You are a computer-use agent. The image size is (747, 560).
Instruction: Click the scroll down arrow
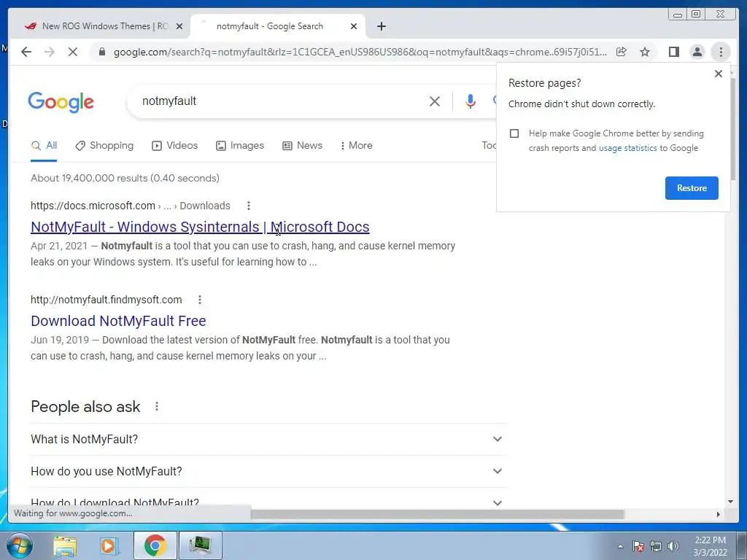[x=731, y=502]
